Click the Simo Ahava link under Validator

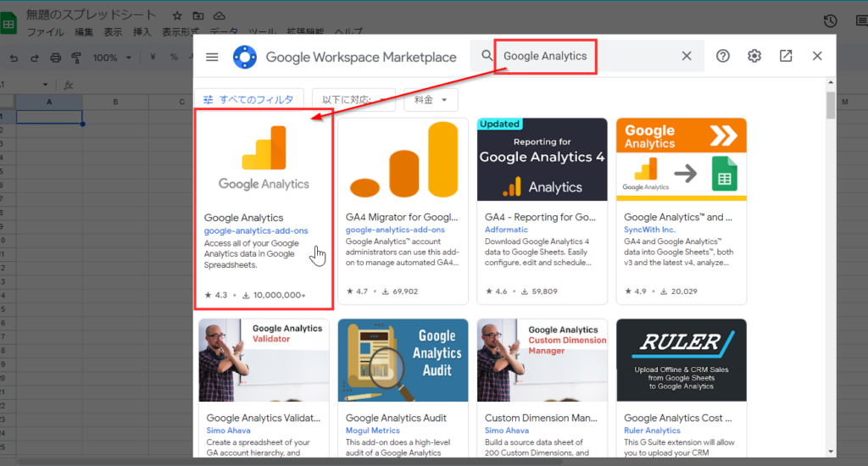pyautogui.click(x=228, y=430)
